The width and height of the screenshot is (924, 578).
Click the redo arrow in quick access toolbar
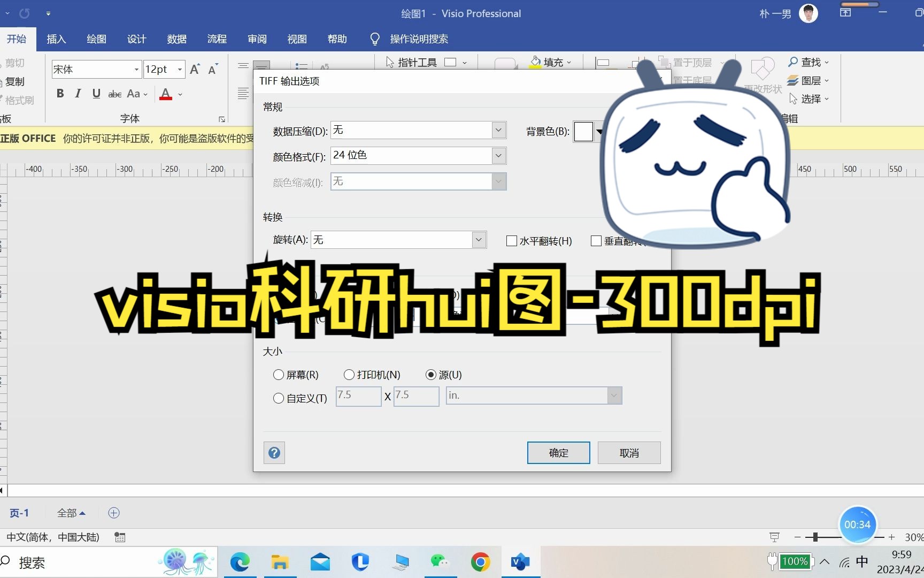point(25,13)
